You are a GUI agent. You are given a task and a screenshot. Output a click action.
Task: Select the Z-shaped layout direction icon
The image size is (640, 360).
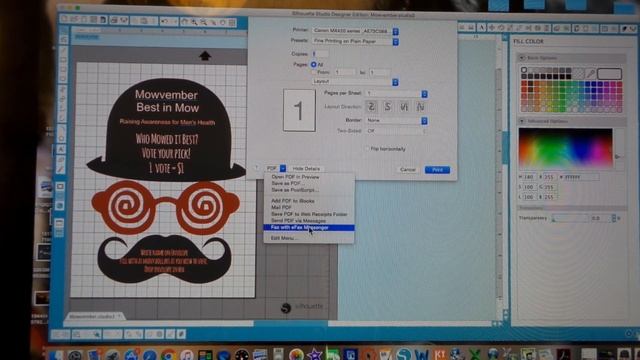[371, 107]
